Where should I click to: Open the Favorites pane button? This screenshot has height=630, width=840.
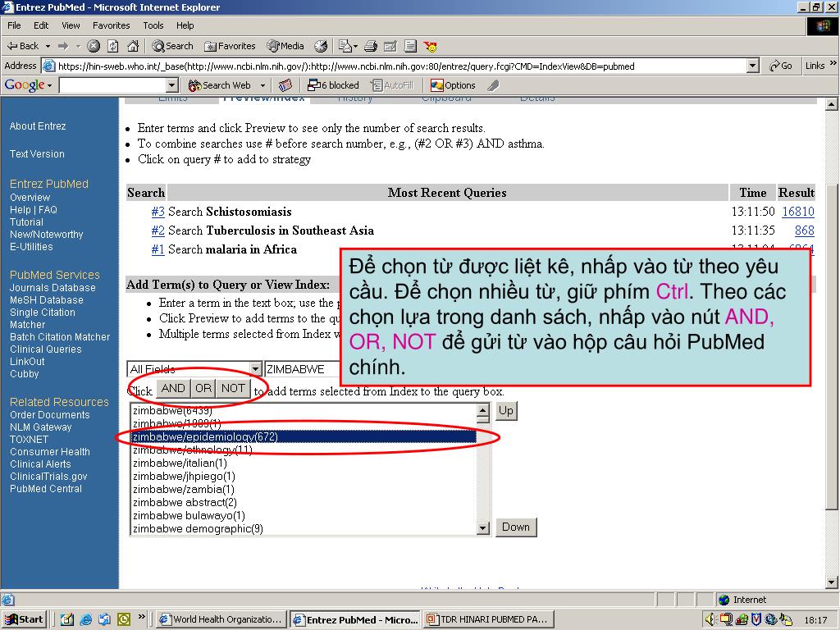(231, 46)
